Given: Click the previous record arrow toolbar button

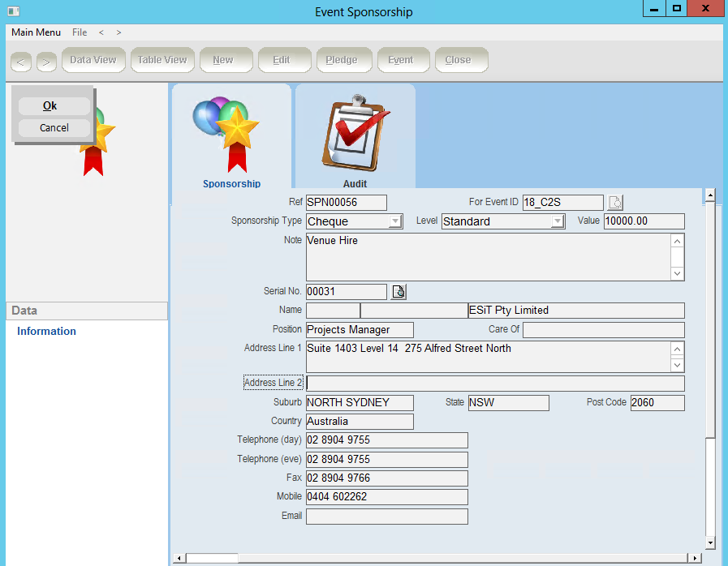Looking at the screenshot, I should click(21, 62).
